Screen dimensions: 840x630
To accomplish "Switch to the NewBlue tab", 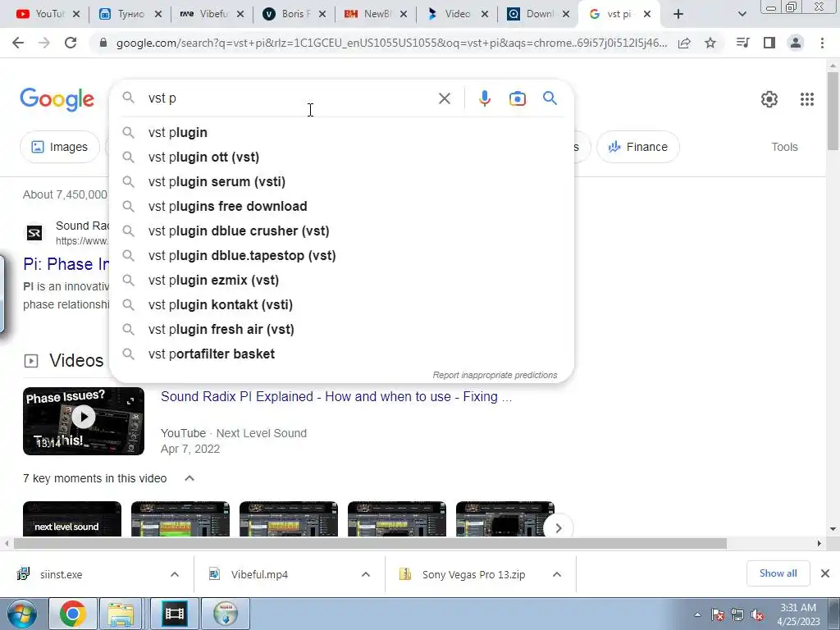I will pyautogui.click(x=376, y=14).
